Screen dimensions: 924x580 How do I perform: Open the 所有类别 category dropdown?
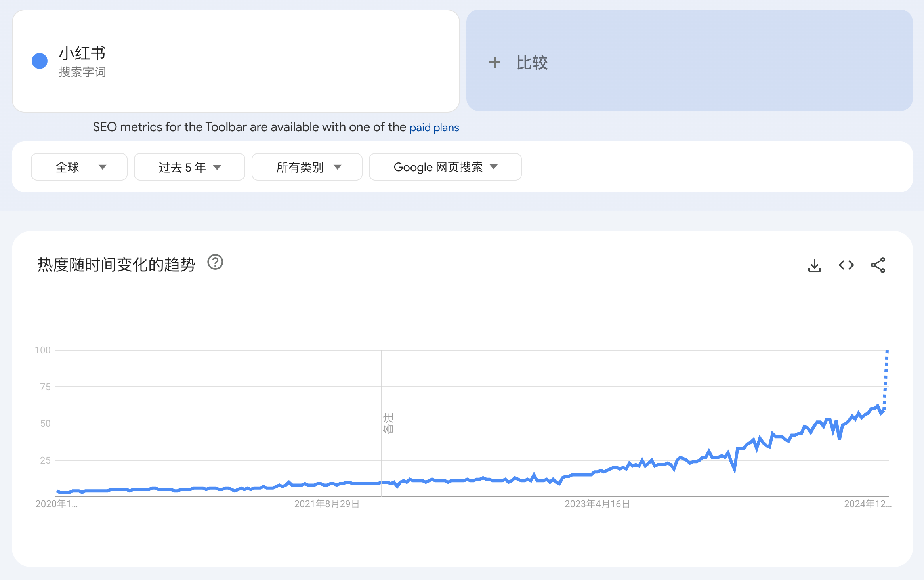tap(307, 167)
